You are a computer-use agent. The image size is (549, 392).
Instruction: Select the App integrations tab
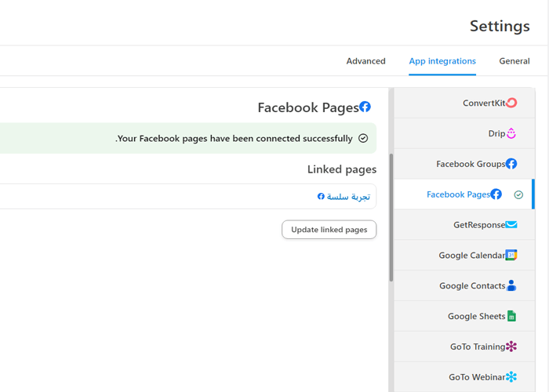[x=442, y=61]
